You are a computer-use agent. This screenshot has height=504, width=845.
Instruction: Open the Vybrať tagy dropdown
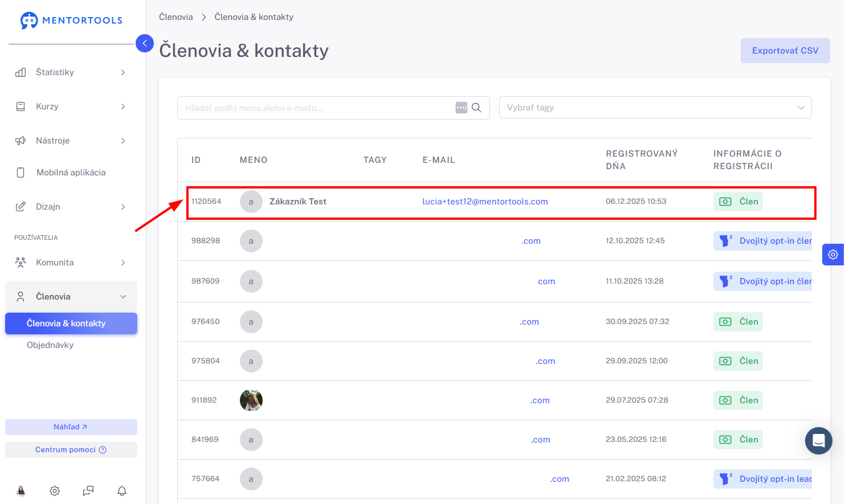[x=655, y=108]
